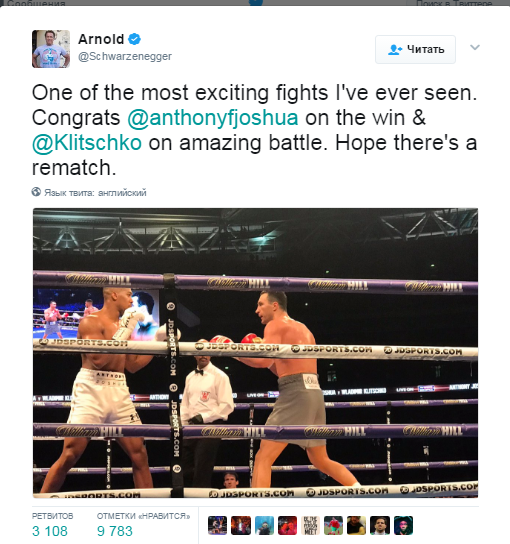Click the Arnold display name

101,39
